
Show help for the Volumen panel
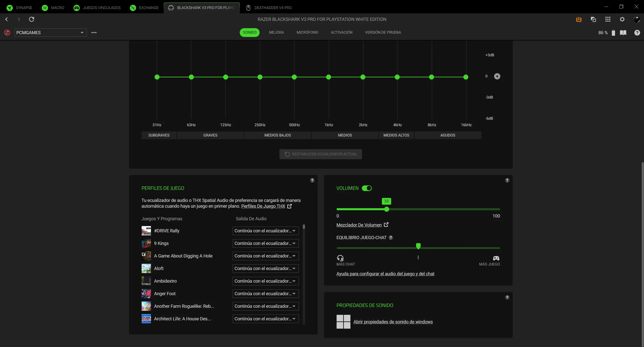pyautogui.click(x=507, y=180)
